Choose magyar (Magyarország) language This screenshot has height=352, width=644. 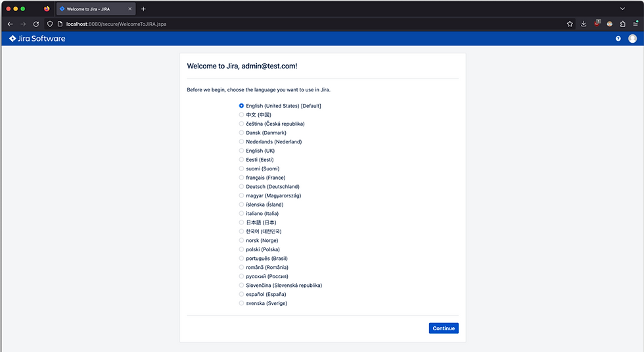[242, 195]
